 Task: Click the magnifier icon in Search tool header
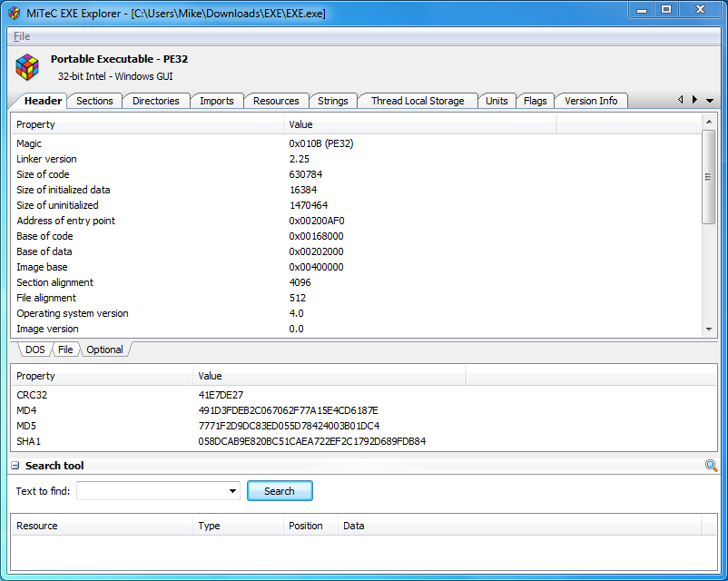(711, 466)
